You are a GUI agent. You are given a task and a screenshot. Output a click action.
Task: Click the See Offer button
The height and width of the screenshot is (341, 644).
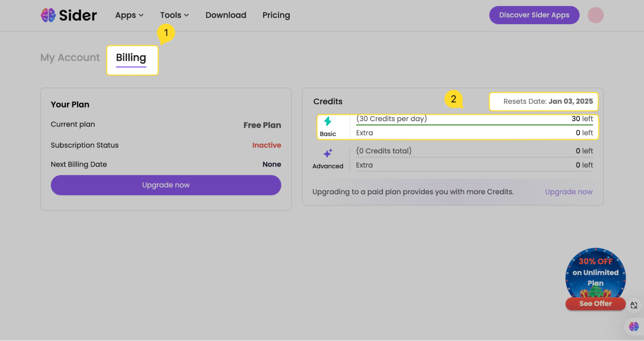595,304
